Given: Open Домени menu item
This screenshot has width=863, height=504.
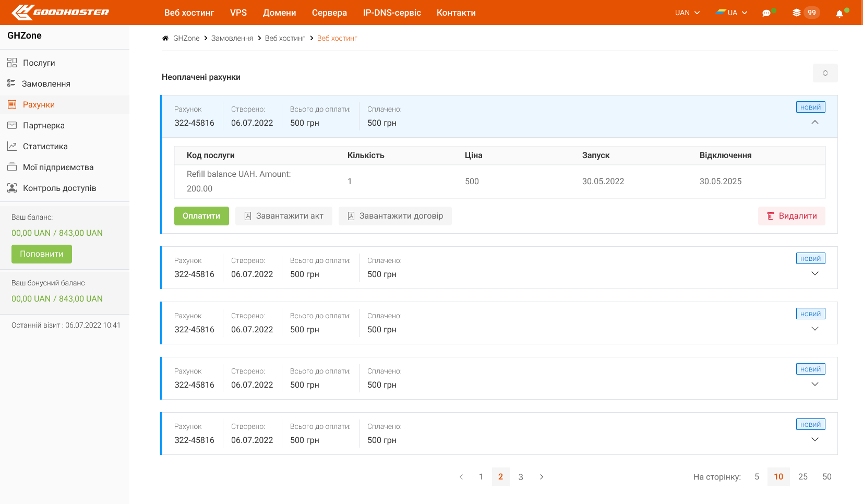Looking at the screenshot, I should [280, 13].
